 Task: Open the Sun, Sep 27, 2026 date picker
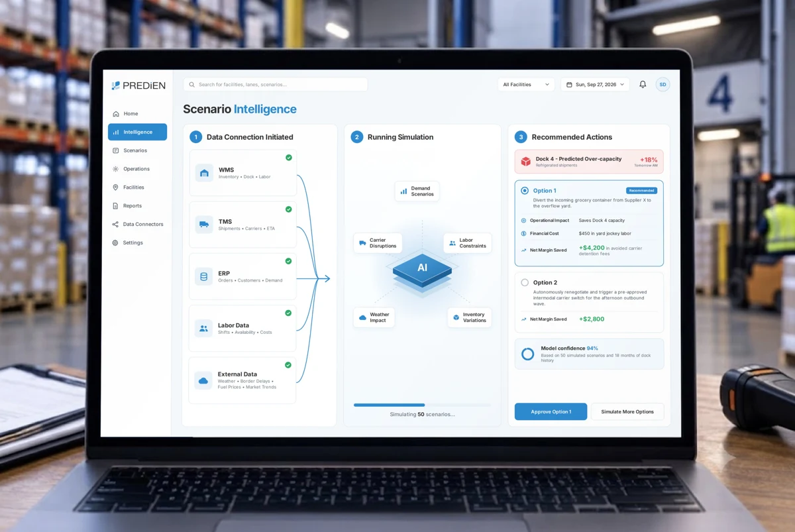[595, 85]
